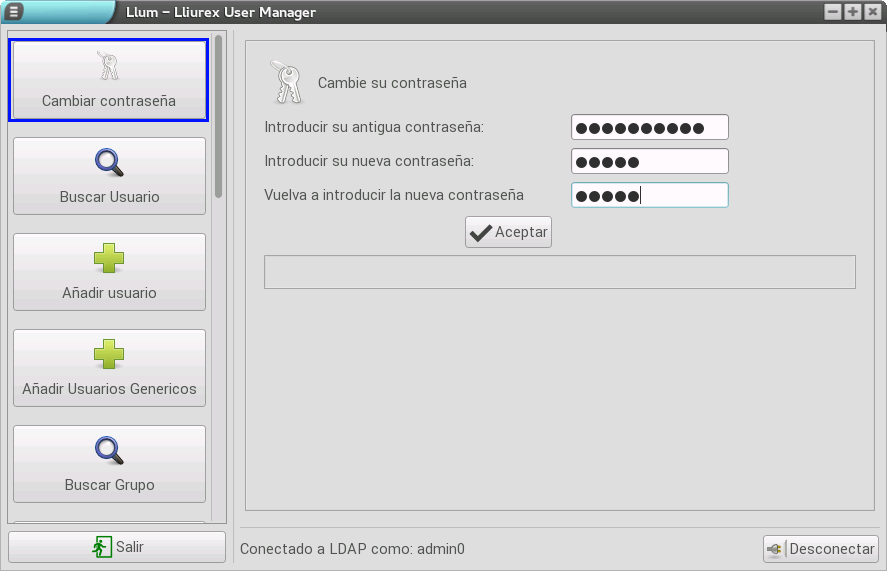Select the Añadir Usuarios Genericos plus icon
Image resolution: width=887 pixels, height=571 pixels.
pos(108,354)
